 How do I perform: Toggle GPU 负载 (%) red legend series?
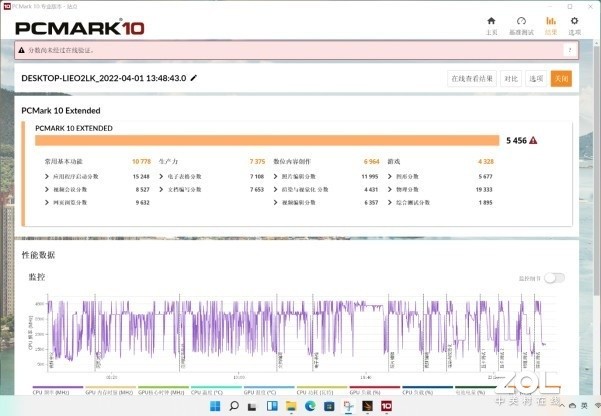pos(374,391)
